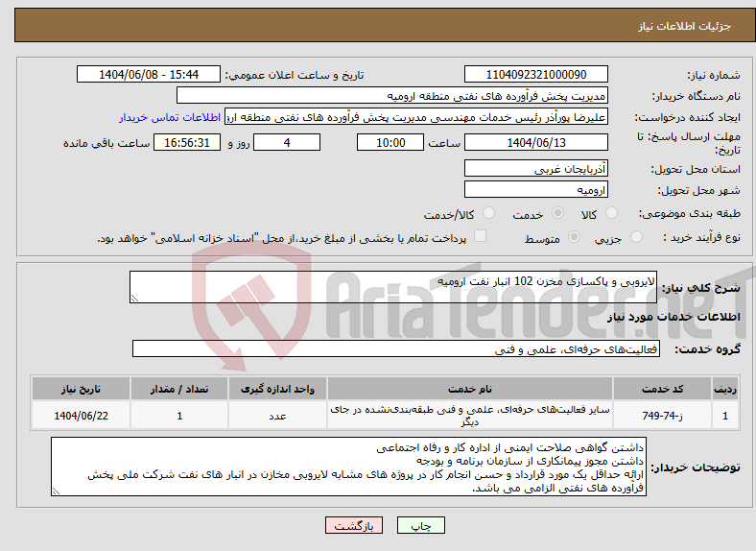
Task: Select the کالا radio button
Action: (611, 213)
